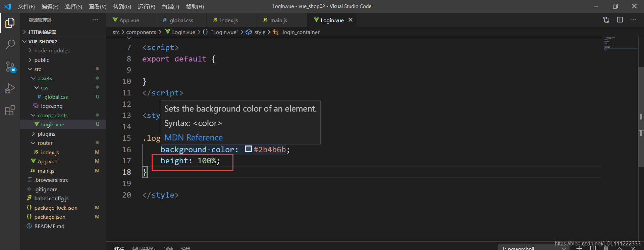Click the closing </style> tag line

point(160,195)
